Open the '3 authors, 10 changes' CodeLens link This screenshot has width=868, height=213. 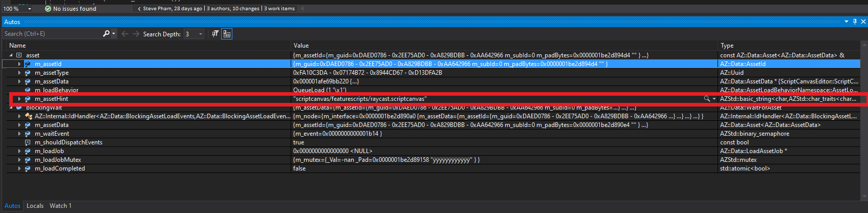(233, 9)
